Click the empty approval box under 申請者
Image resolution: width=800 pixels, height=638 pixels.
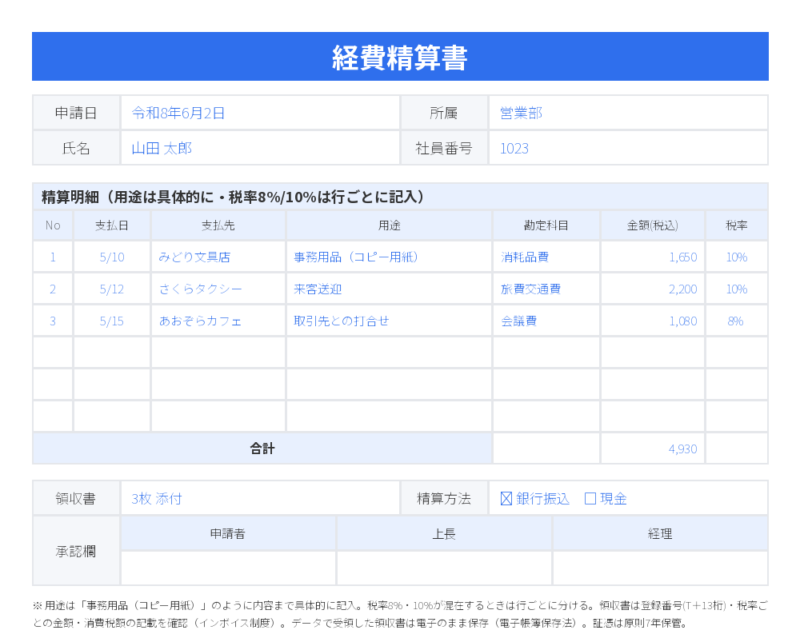tap(228, 568)
